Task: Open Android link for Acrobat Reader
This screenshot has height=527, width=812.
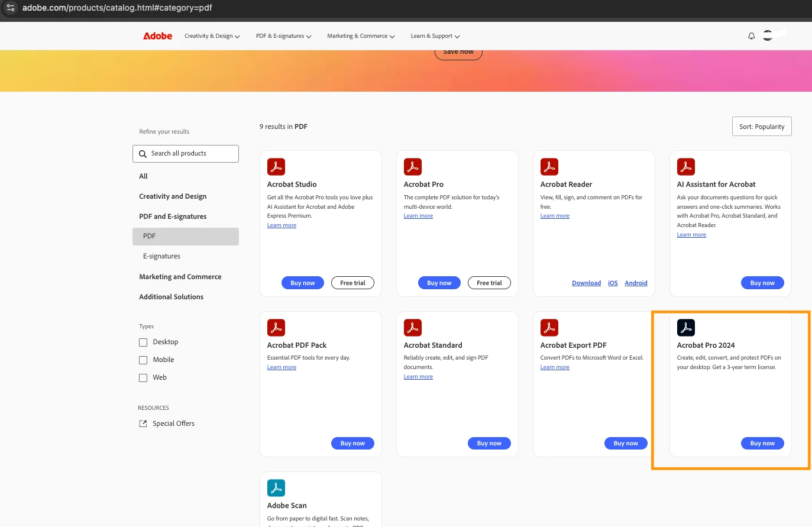Action: click(x=636, y=283)
